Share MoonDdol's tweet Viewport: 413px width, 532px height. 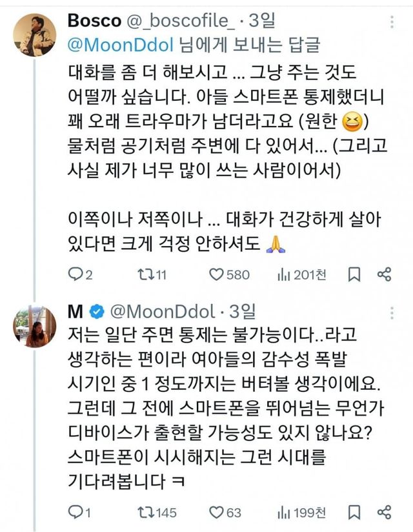[x=384, y=513]
